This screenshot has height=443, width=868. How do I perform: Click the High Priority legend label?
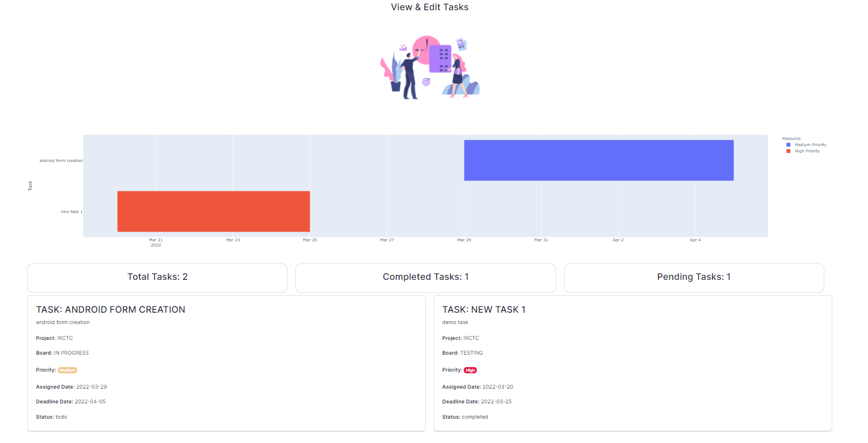pyautogui.click(x=807, y=151)
